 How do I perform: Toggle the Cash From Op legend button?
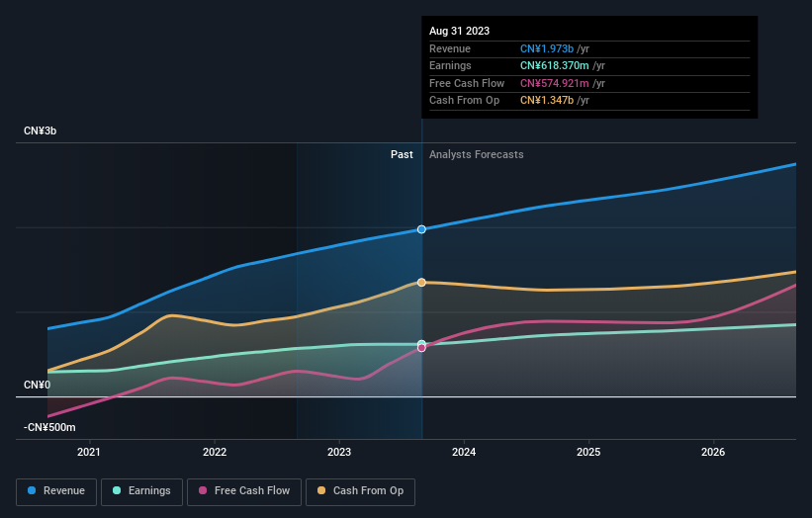click(360, 491)
